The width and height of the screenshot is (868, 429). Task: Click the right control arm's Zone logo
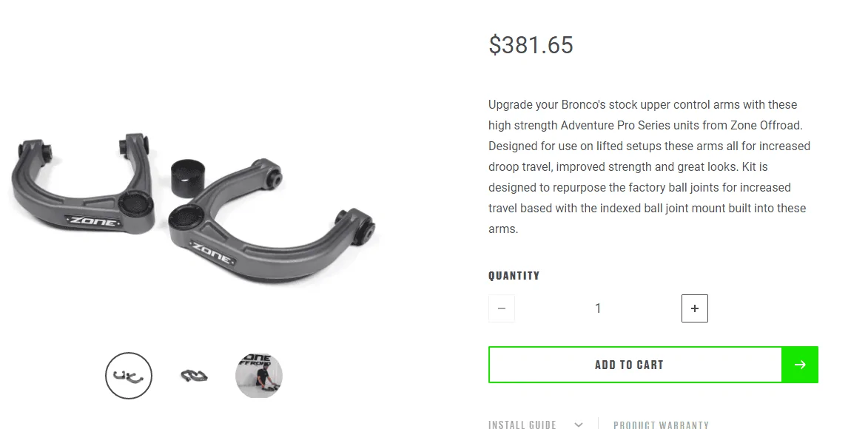click(212, 253)
